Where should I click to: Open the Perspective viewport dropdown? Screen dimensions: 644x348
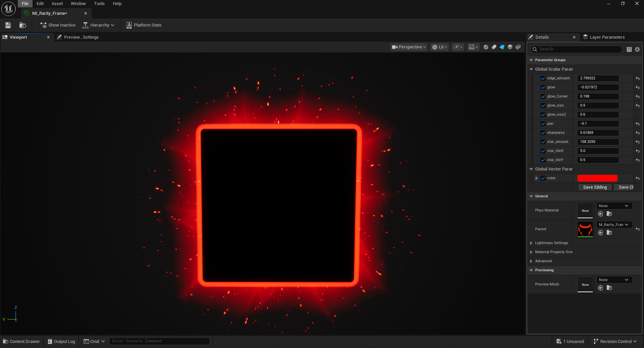(x=409, y=47)
